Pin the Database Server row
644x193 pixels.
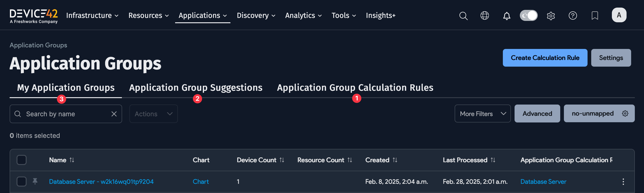(35, 181)
